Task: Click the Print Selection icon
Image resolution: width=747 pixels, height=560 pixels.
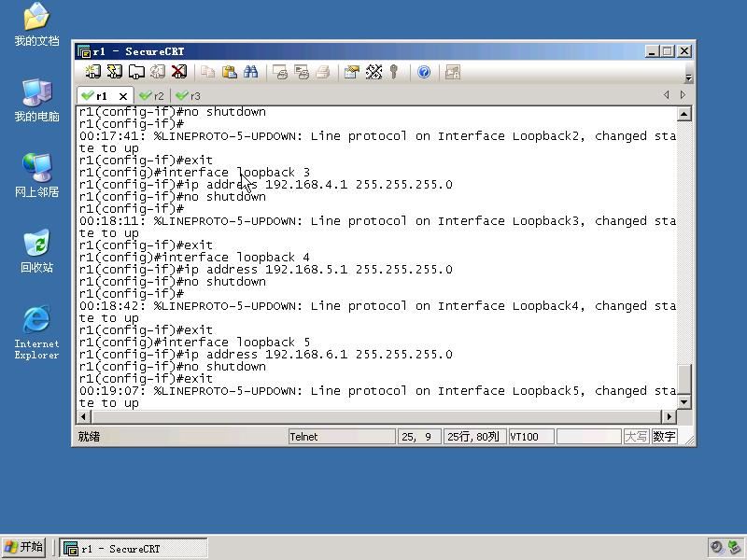Action: [x=302, y=72]
